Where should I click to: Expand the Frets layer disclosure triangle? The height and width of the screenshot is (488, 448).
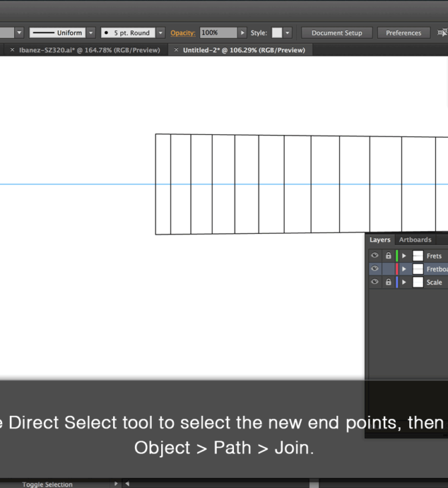[x=404, y=256]
